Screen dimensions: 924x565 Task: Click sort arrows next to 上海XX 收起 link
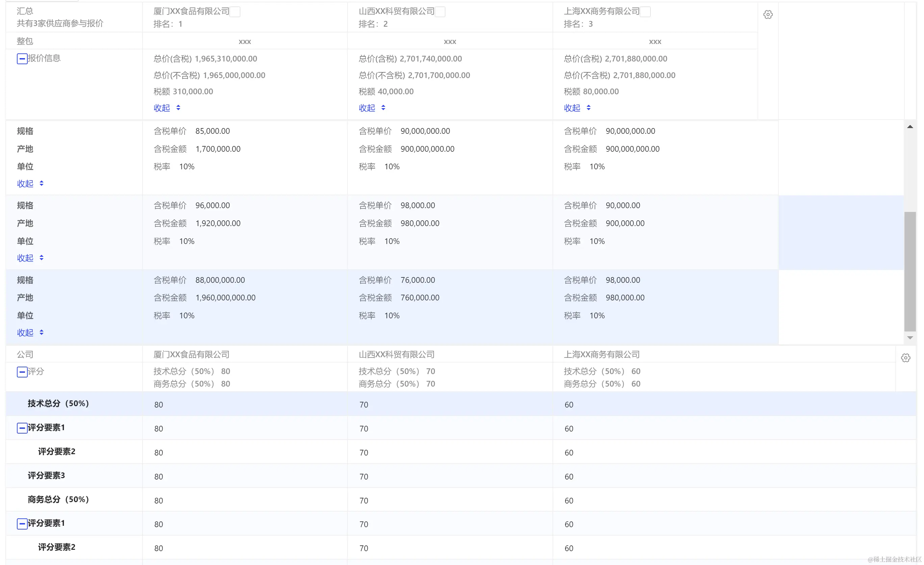pyautogui.click(x=588, y=108)
